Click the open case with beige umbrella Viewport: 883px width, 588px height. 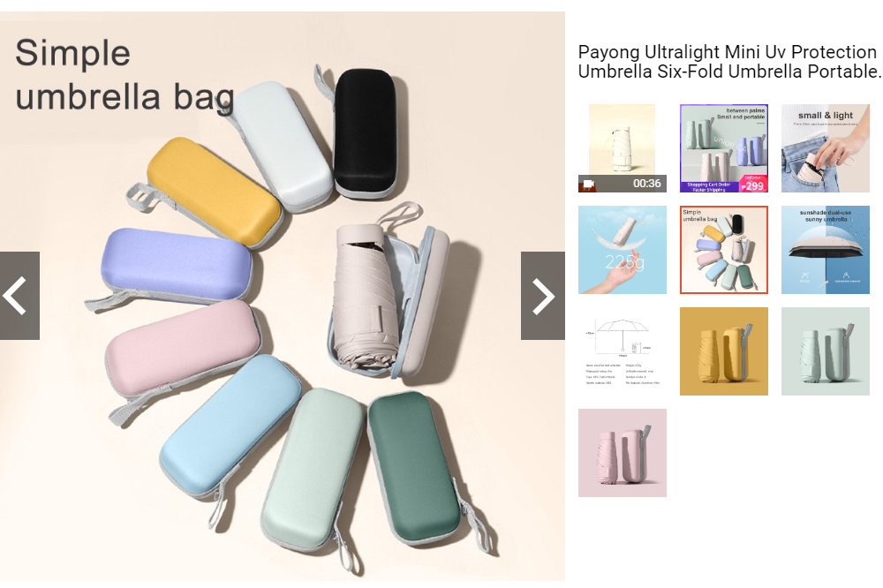point(389,298)
